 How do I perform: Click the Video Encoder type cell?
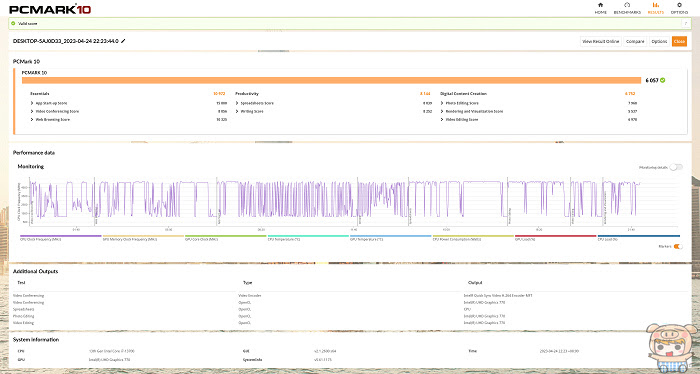tap(250, 295)
